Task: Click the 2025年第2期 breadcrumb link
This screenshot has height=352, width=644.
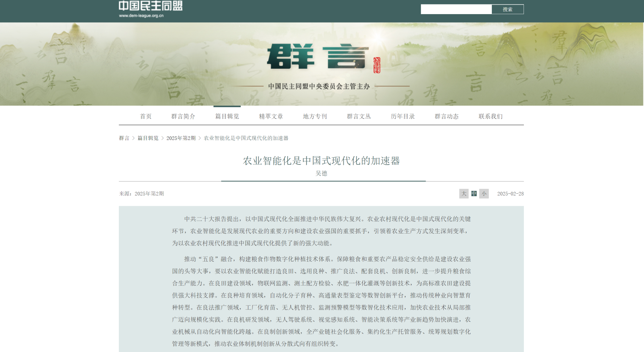Action: (181, 138)
